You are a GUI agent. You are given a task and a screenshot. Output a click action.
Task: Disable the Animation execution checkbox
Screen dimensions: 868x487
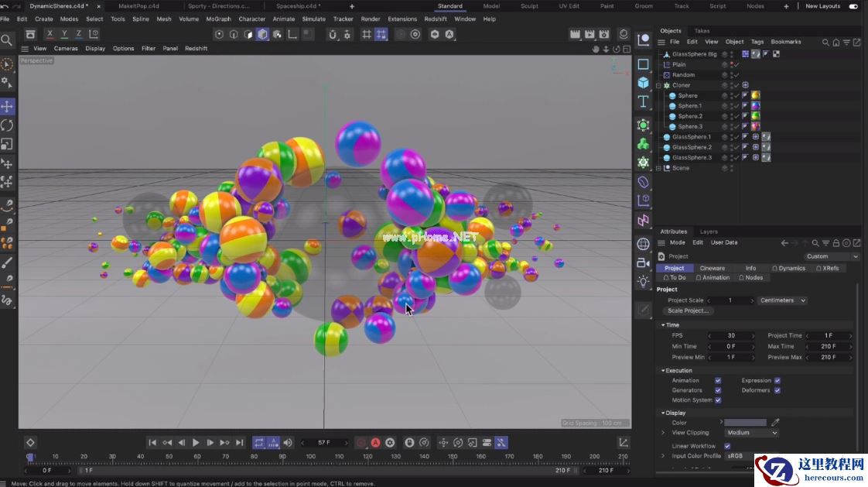[x=718, y=381]
